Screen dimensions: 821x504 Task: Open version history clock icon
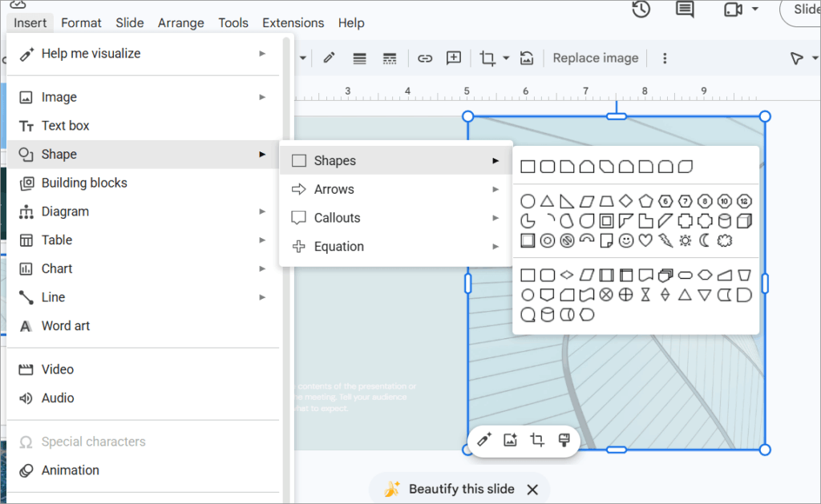point(641,10)
